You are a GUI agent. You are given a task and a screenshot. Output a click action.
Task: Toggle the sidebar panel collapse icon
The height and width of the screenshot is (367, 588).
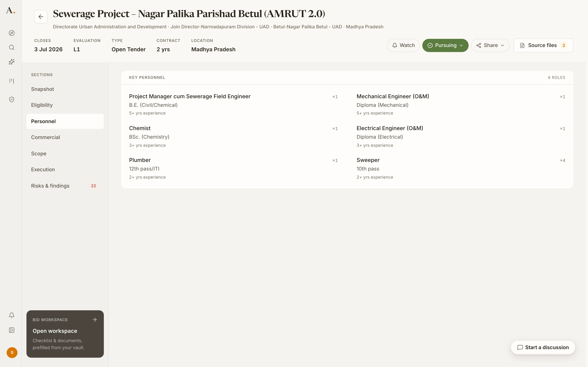(12, 330)
